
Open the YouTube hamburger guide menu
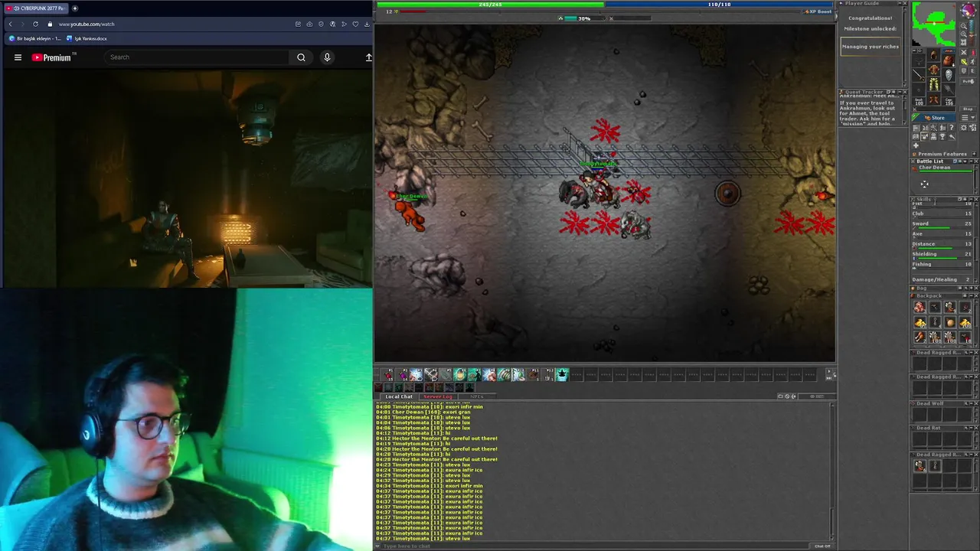click(x=18, y=57)
